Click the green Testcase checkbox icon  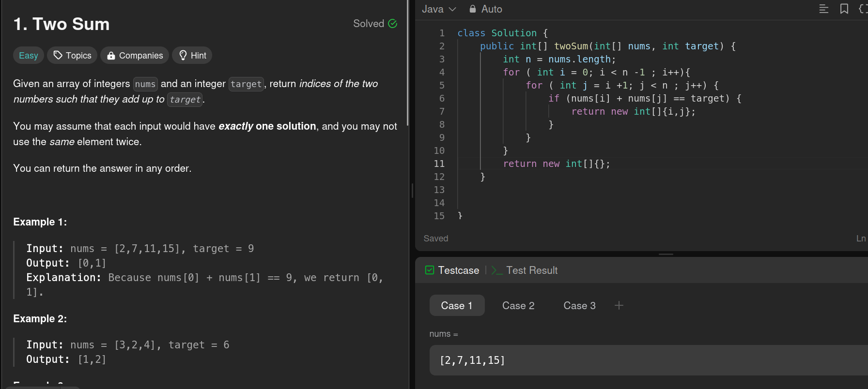tap(430, 270)
